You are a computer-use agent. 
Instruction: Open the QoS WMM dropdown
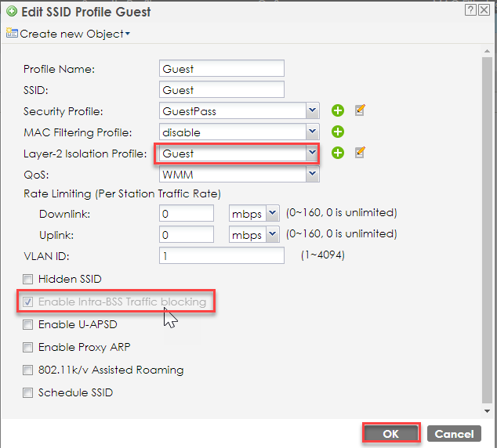coord(312,174)
